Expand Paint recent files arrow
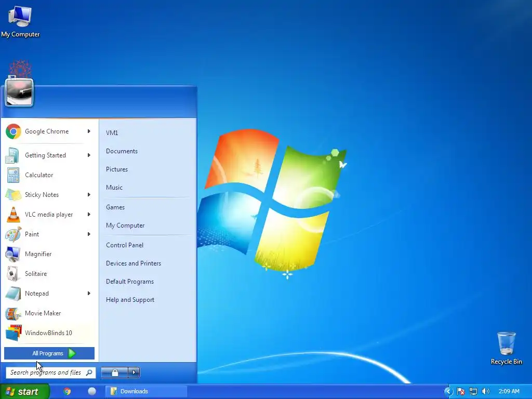 pyautogui.click(x=89, y=234)
